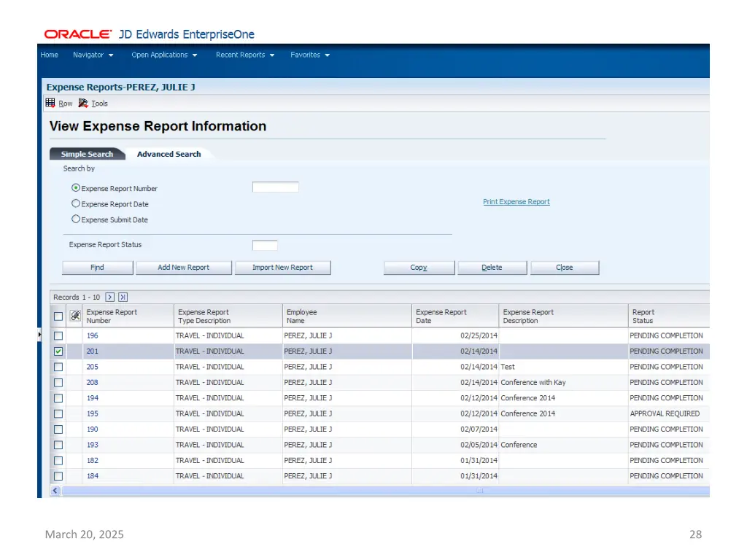The height and width of the screenshot is (560, 747).
Task: Select Expense Report Date radio option
Action: (x=76, y=203)
